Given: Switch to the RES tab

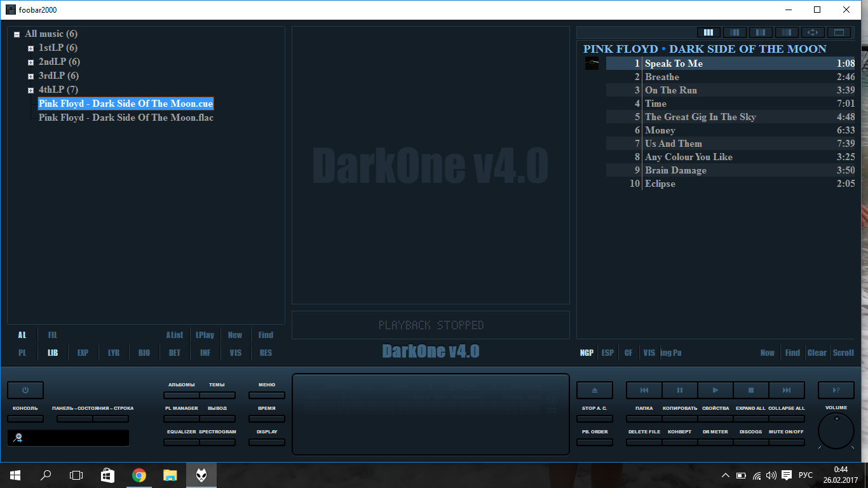Looking at the screenshot, I should pyautogui.click(x=266, y=353).
